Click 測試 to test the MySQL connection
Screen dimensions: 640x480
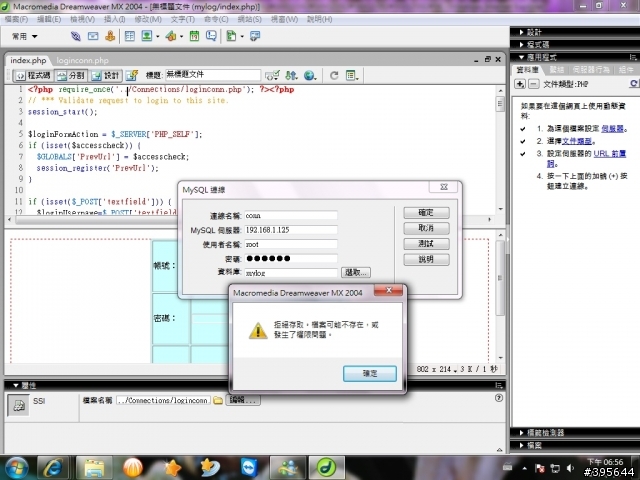click(426, 244)
